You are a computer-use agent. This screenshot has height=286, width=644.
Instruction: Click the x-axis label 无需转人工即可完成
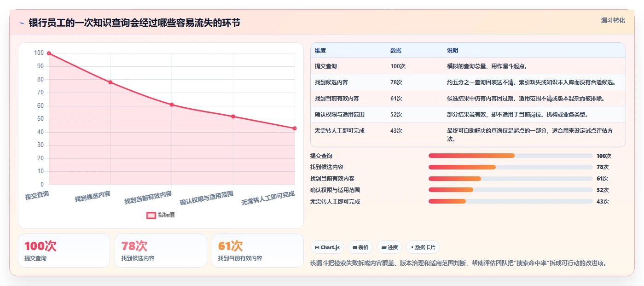pyautogui.click(x=268, y=198)
